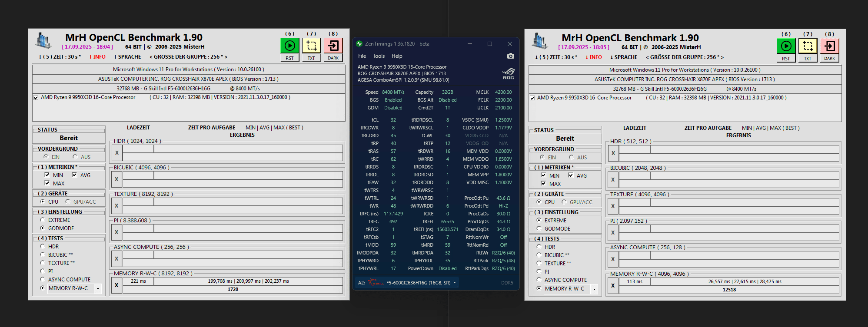Select GODMODE setting in right benchmark window

pyautogui.click(x=539, y=229)
